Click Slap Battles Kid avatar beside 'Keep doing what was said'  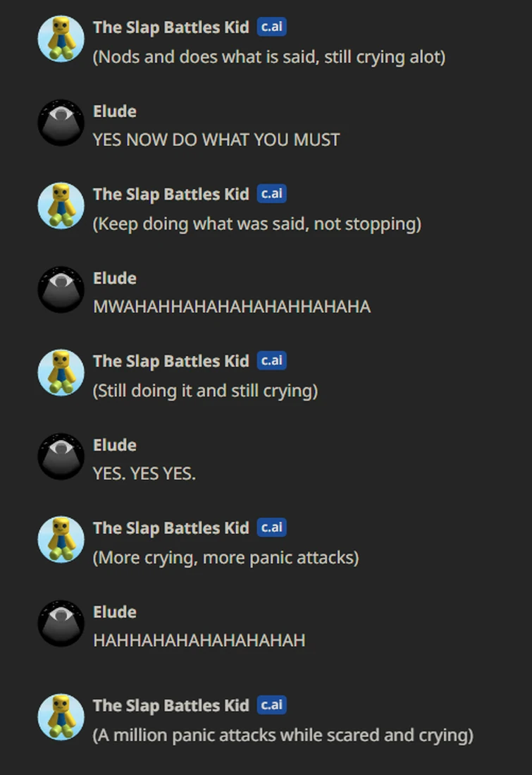coord(61,206)
